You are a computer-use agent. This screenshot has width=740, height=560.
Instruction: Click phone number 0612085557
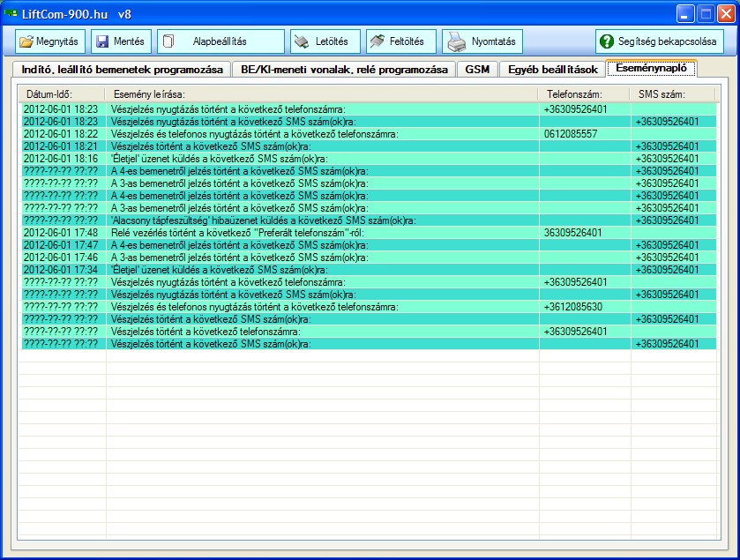point(571,134)
